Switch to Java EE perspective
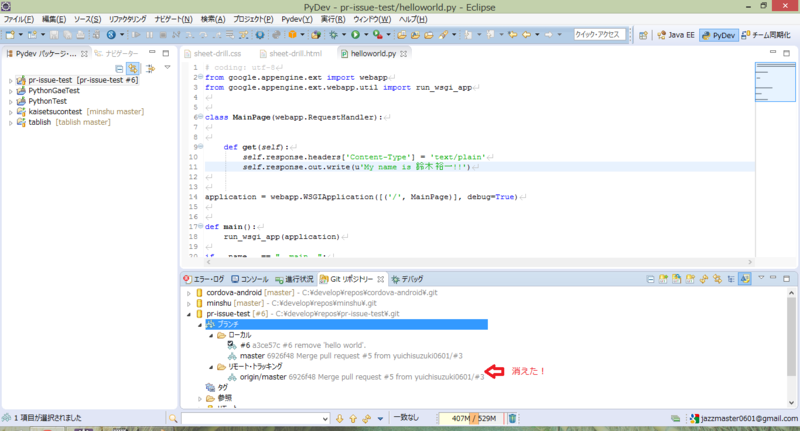The height and width of the screenshot is (431, 800). point(676,35)
